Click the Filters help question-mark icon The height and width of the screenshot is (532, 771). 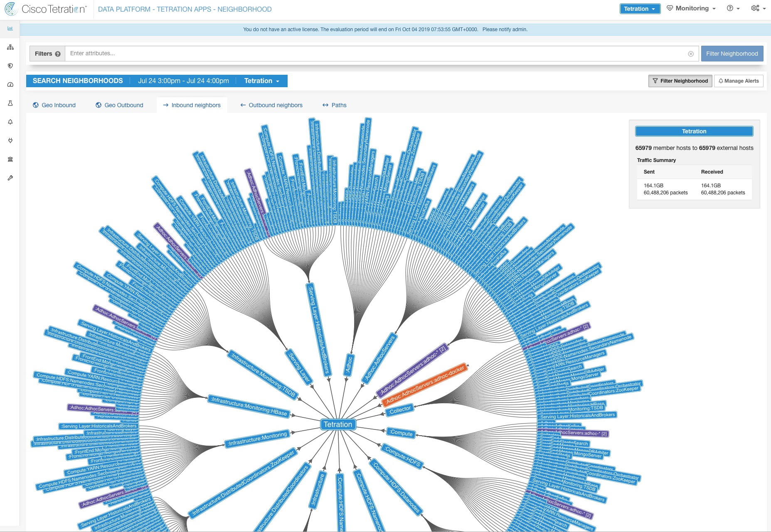(x=58, y=54)
